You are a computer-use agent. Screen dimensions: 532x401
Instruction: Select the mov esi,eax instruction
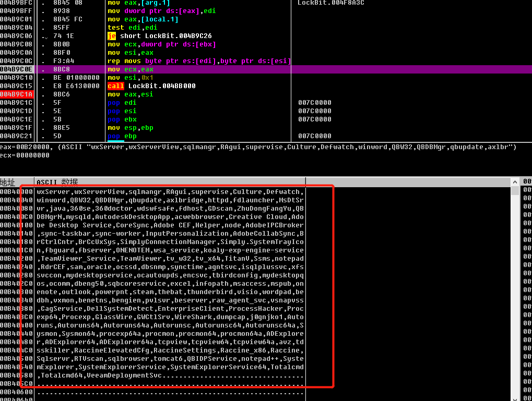tap(131, 53)
